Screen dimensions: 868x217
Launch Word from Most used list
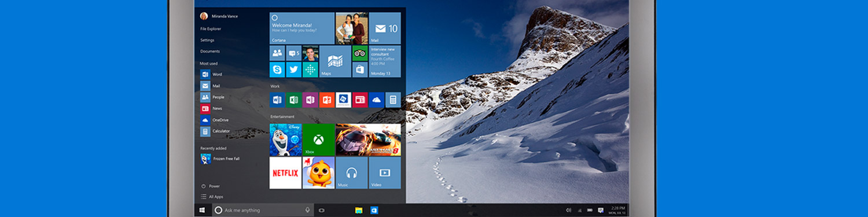[x=211, y=74]
